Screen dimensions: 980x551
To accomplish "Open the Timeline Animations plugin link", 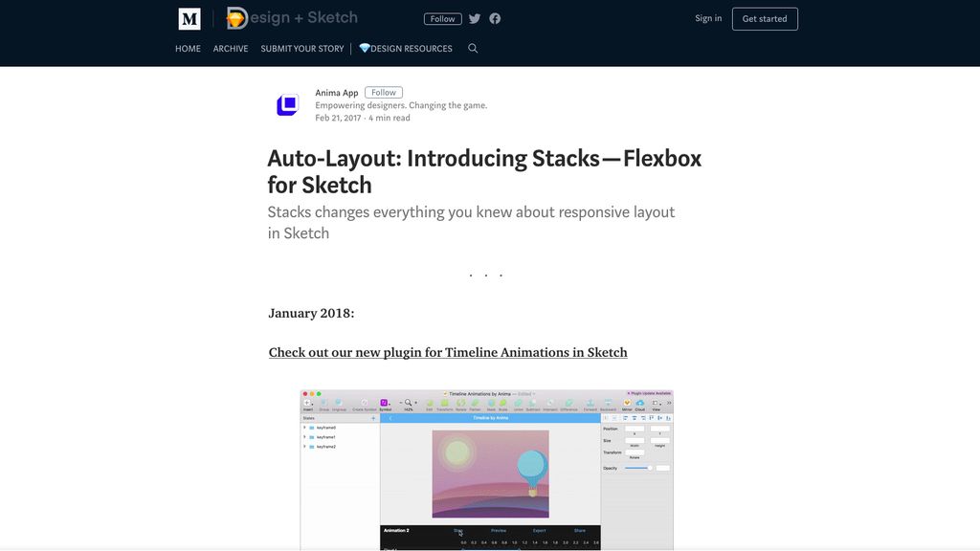I will [x=448, y=352].
